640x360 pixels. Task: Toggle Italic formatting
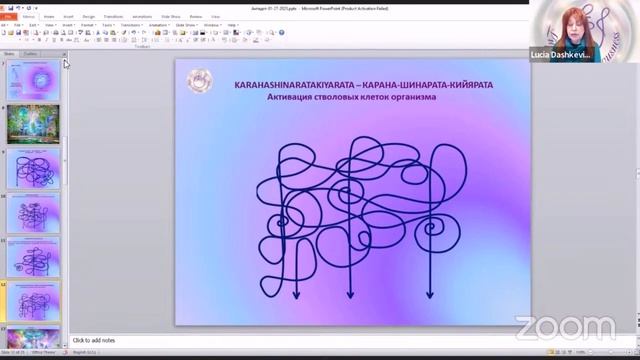[x=47, y=40]
